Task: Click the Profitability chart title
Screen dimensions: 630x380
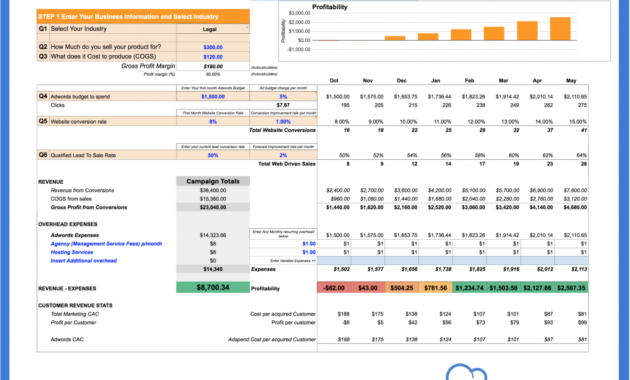Action: point(330,7)
